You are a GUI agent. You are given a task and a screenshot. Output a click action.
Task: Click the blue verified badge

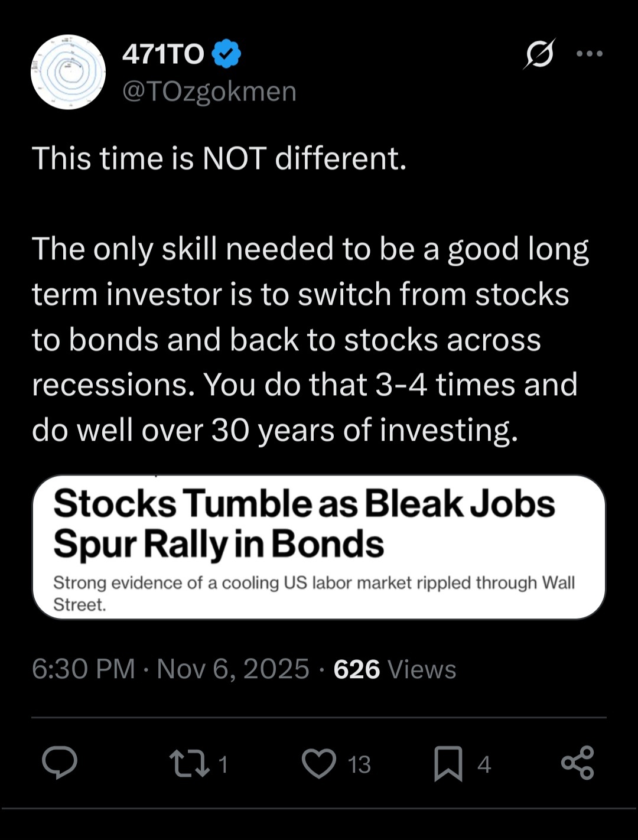(226, 54)
